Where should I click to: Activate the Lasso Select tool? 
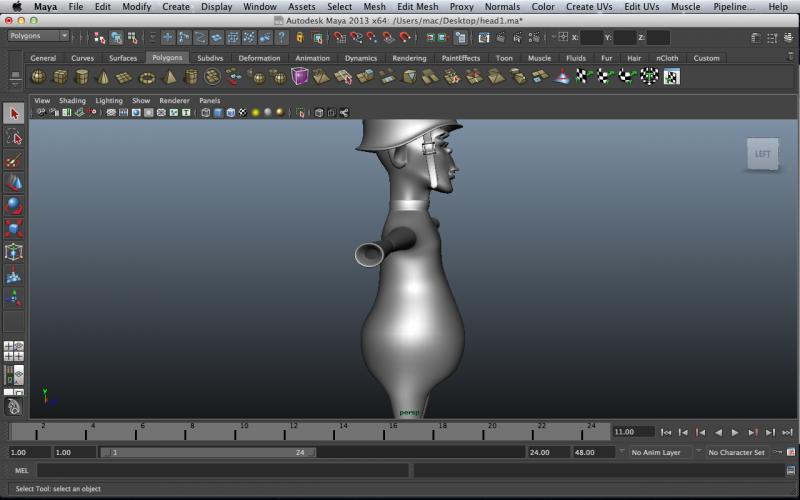(x=14, y=137)
